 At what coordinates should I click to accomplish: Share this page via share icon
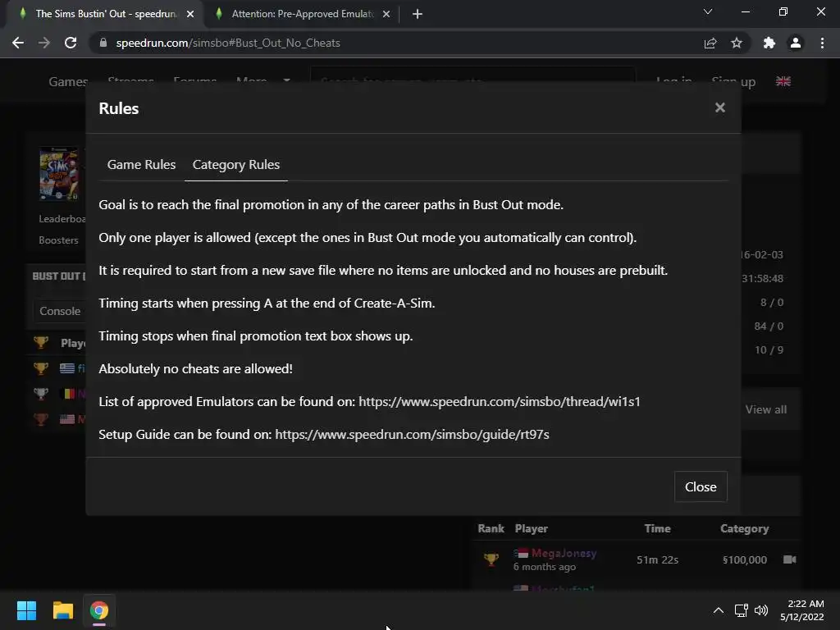710,43
